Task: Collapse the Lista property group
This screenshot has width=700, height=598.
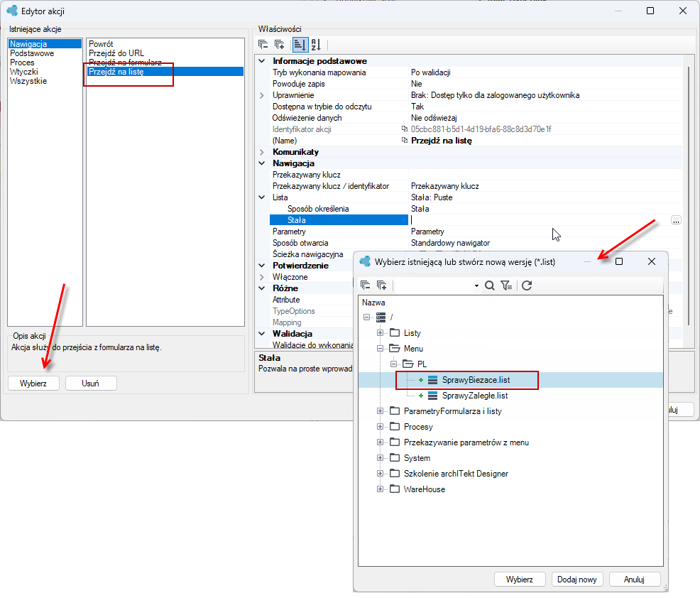Action: pyautogui.click(x=262, y=197)
